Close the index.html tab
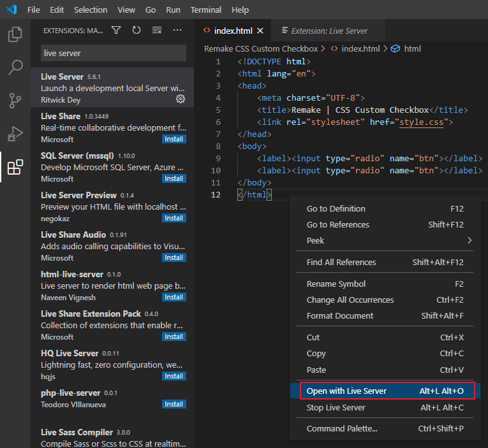The width and height of the screenshot is (488, 448). pos(260,31)
